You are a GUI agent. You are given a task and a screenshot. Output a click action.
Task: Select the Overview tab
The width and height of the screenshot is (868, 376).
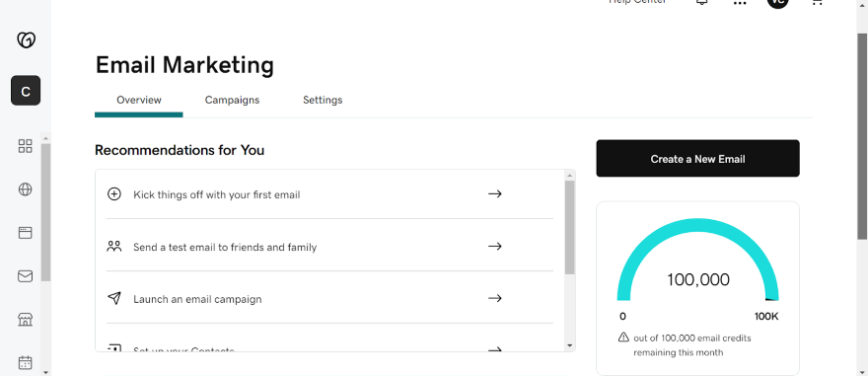(x=139, y=101)
